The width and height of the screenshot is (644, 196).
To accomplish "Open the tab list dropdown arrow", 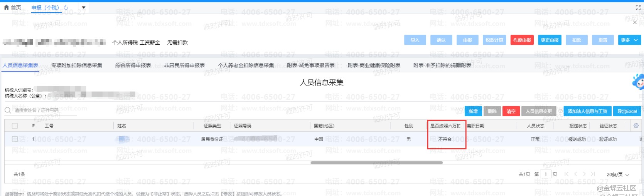I will pyautogui.click(x=83, y=7).
